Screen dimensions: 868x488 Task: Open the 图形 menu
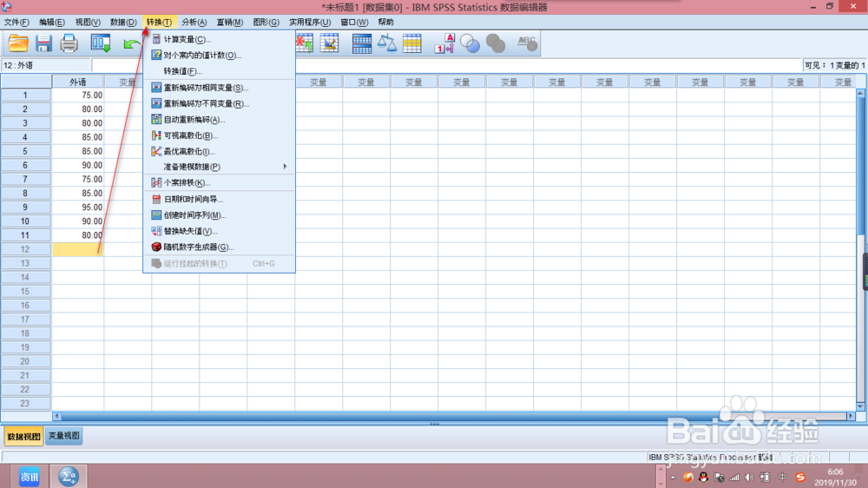266,23
